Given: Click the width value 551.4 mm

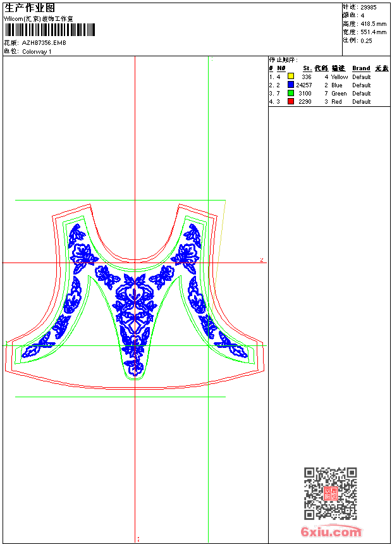Looking at the screenshot, I should [373, 32].
